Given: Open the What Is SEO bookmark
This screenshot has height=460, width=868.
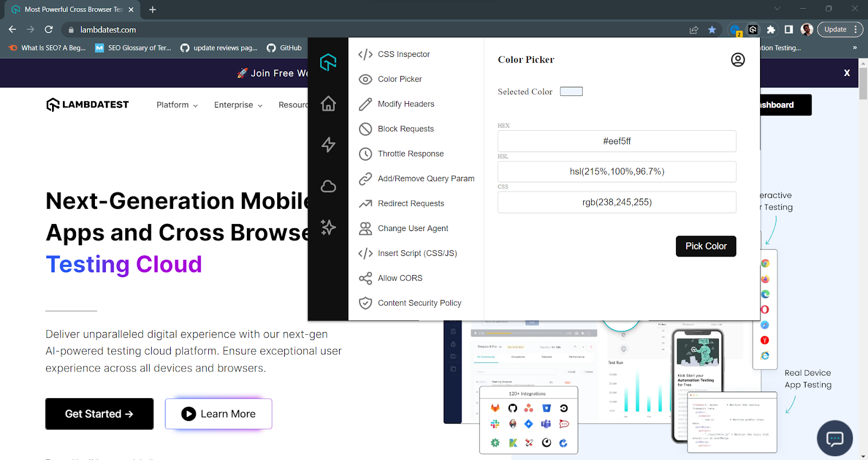Looking at the screenshot, I should 47,48.
